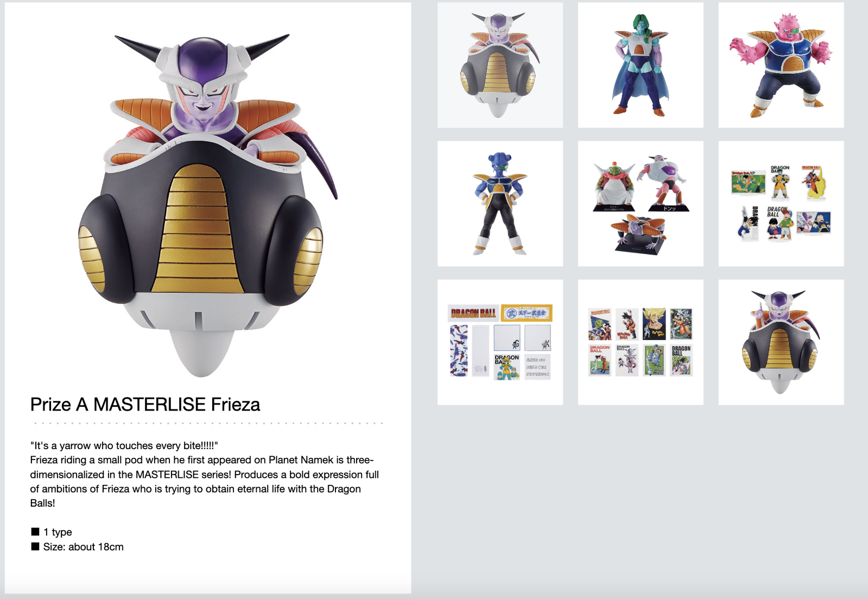The height and width of the screenshot is (599, 868).
Task: Click the 'Size: about 18cm' text
Action: tap(83, 547)
